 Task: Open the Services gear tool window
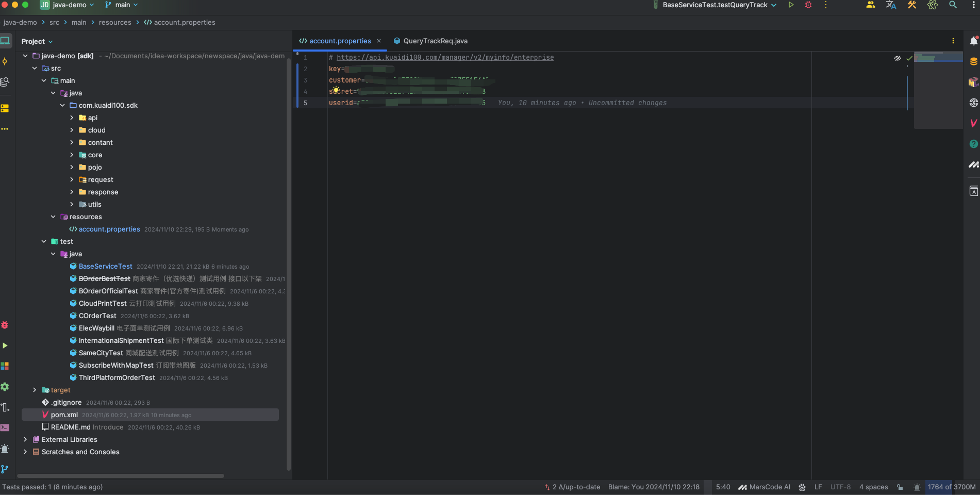(x=5, y=387)
